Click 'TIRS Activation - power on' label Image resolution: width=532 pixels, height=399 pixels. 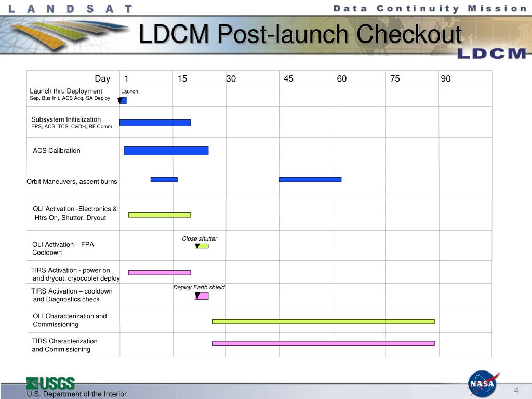(x=71, y=270)
